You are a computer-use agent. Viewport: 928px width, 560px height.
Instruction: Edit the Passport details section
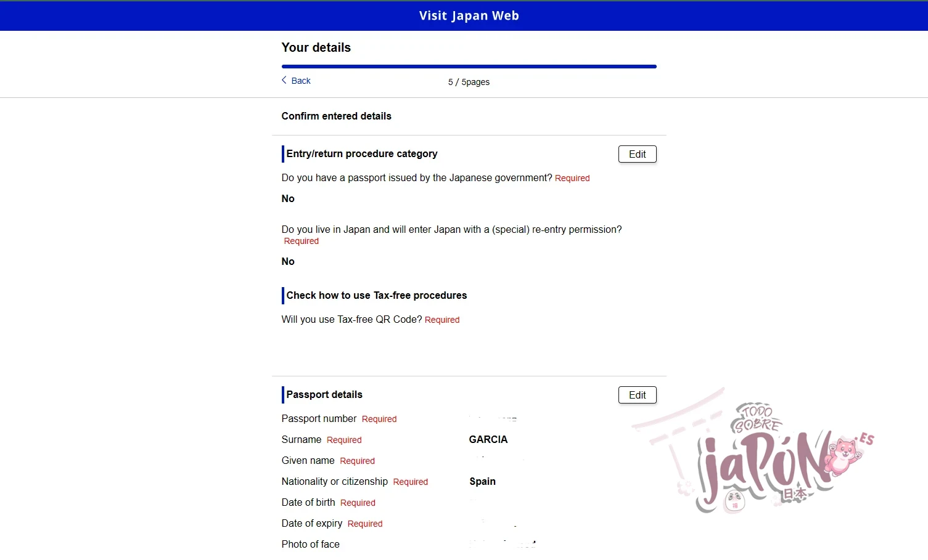tap(637, 395)
